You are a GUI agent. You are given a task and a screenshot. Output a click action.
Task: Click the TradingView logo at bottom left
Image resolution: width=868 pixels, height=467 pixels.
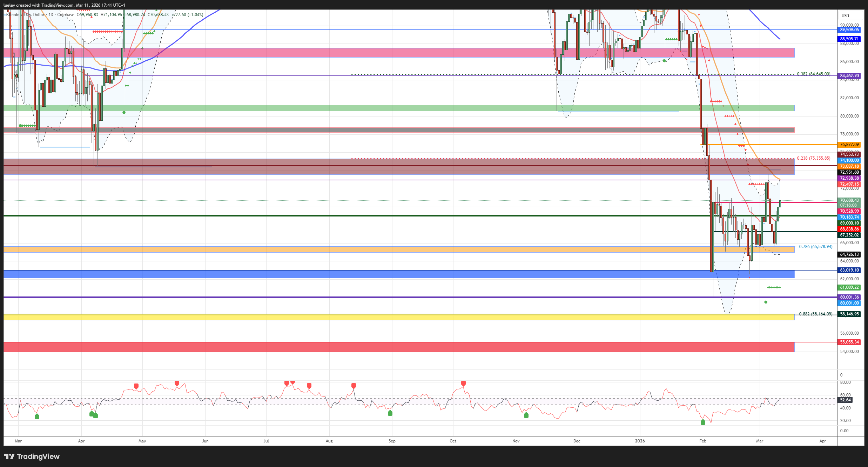(32, 456)
